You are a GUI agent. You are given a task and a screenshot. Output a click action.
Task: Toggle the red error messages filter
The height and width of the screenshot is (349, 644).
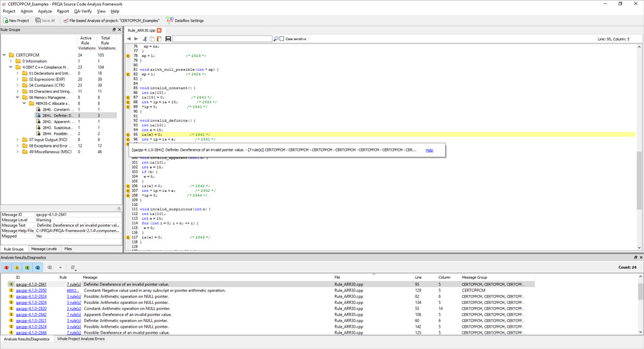coord(6,267)
